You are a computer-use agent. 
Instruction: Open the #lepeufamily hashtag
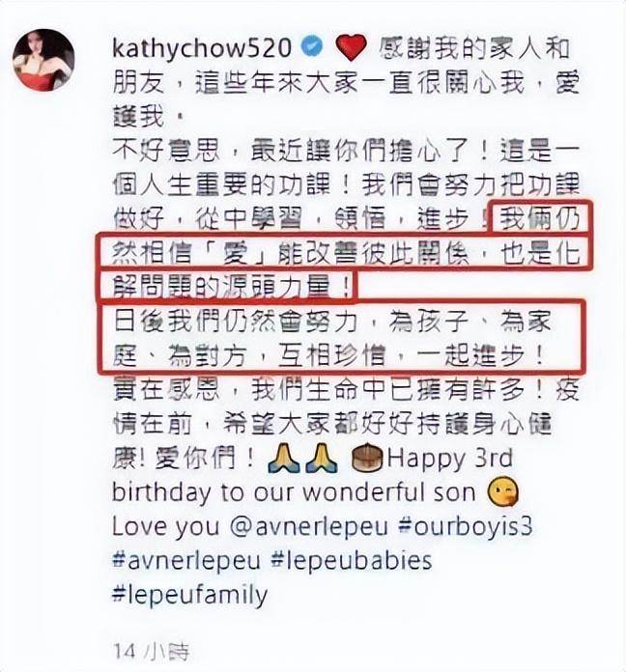(189, 596)
